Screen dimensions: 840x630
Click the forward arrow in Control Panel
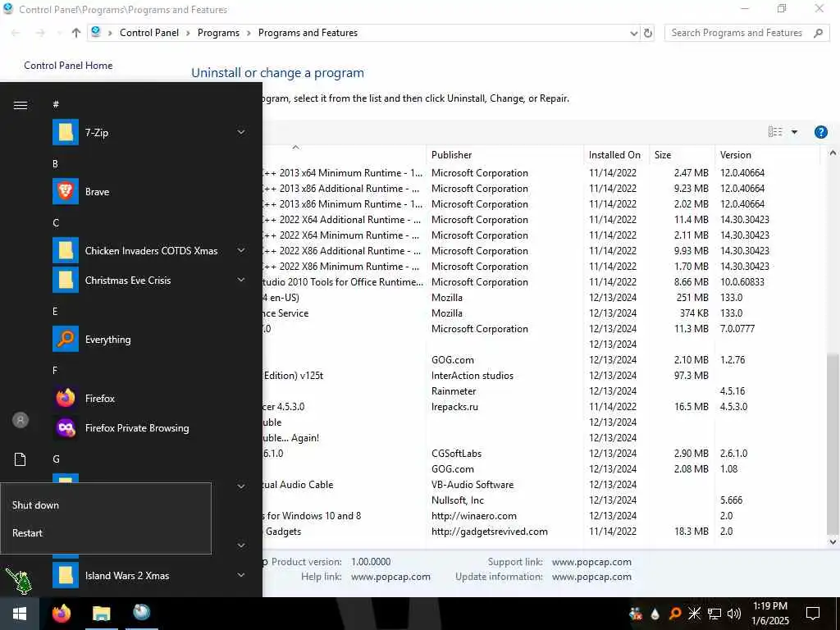tap(40, 33)
